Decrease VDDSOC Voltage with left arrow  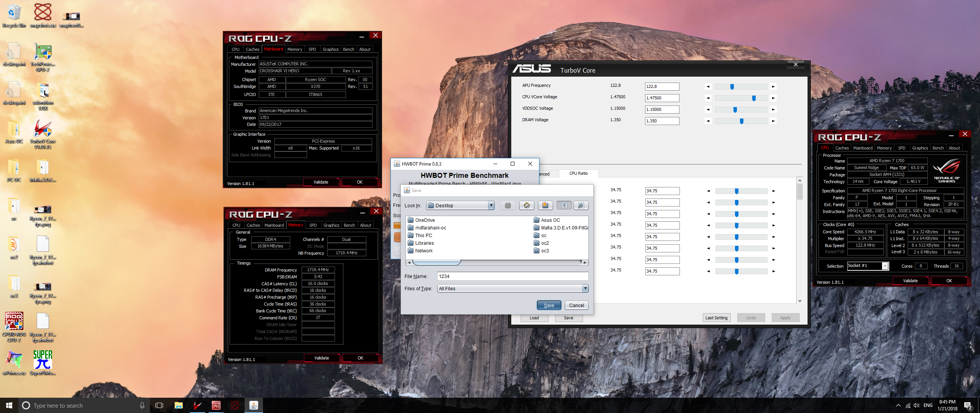point(708,110)
